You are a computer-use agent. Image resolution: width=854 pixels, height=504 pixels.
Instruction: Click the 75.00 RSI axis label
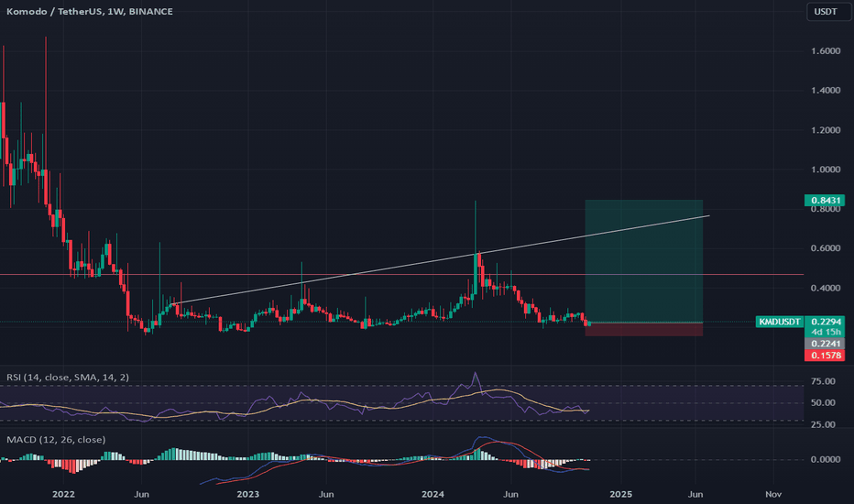tap(823, 381)
